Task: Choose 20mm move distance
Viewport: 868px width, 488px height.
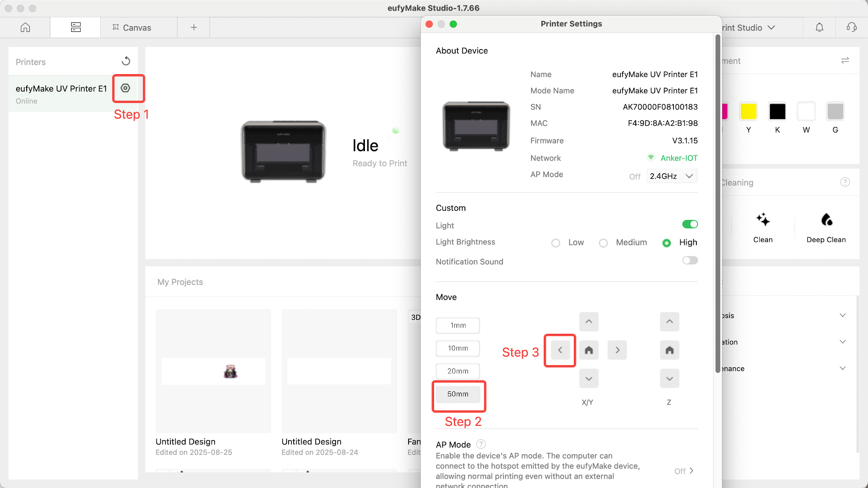Action: [458, 371]
